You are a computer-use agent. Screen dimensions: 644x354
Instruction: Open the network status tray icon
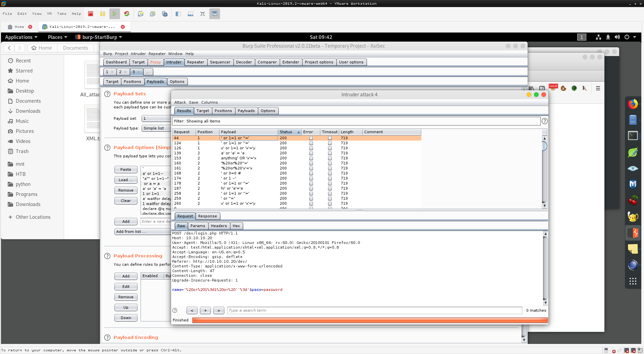pyautogui.click(x=598, y=37)
